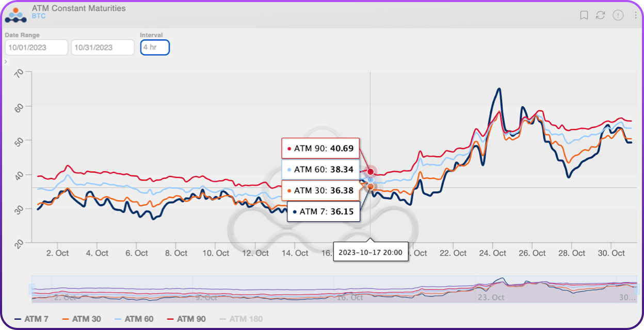Refresh the chart data

[x=600, y=15]
